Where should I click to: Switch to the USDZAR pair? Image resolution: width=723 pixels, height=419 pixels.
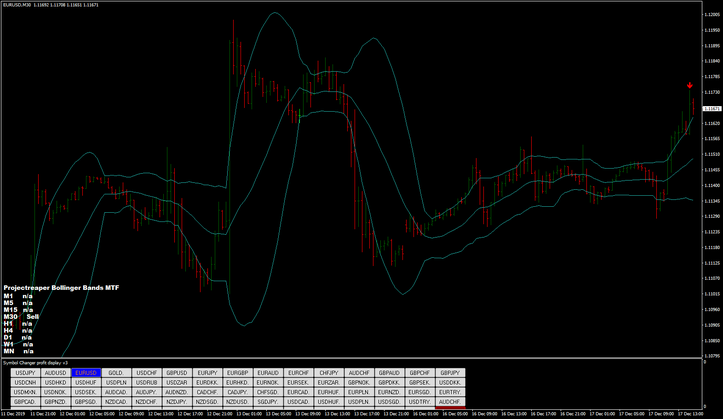(x=177, y=383)
